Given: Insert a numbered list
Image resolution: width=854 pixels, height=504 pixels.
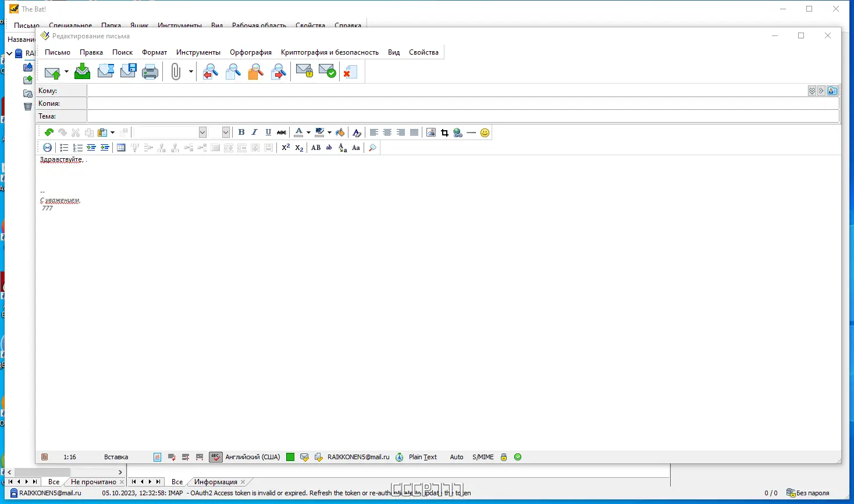Looking at the screenshot, I should pos(77,148).
